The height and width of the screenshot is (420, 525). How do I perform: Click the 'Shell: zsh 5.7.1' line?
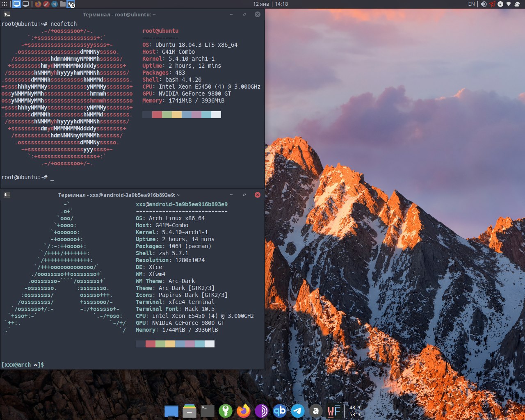pos(162,253)
